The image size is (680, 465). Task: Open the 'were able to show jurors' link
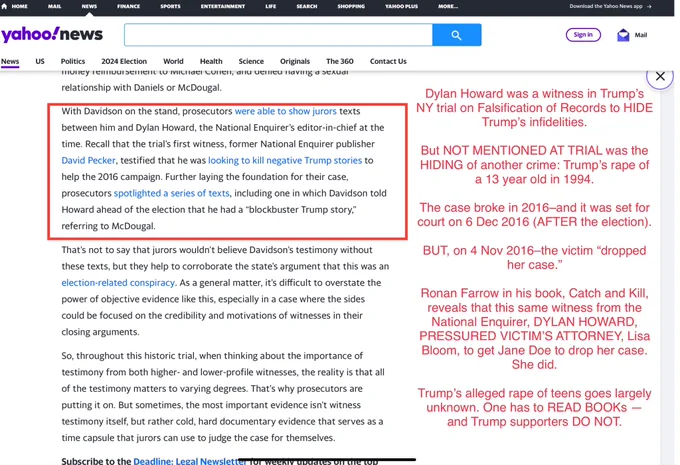click(x=285, y=111)
